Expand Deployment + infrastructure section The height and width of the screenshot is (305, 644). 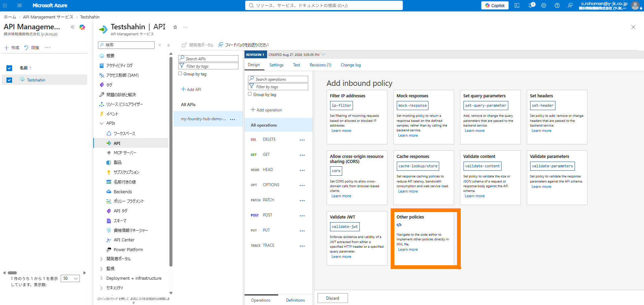pos(101,278)
